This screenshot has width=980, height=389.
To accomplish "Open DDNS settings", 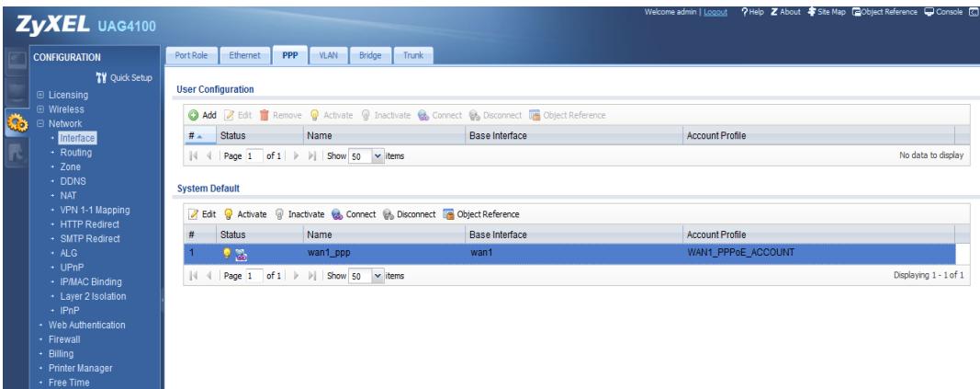I will coord(73,181).
